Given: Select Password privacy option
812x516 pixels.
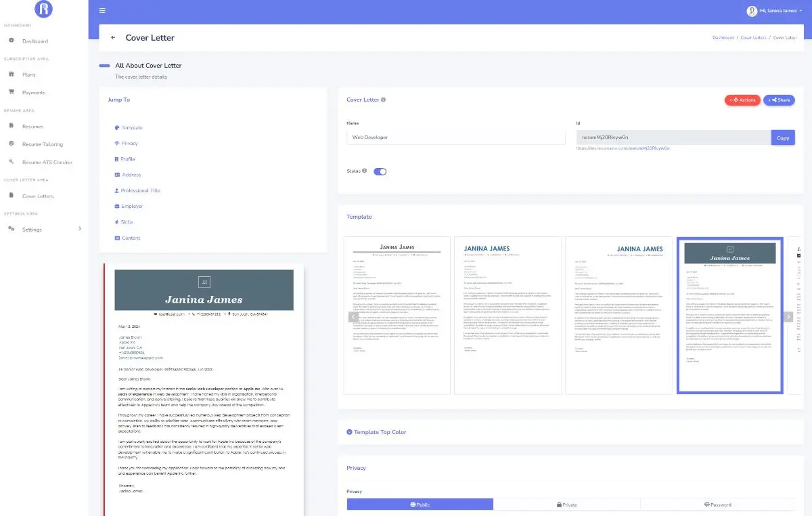Looking at the screenshot, I should [717, 504].
